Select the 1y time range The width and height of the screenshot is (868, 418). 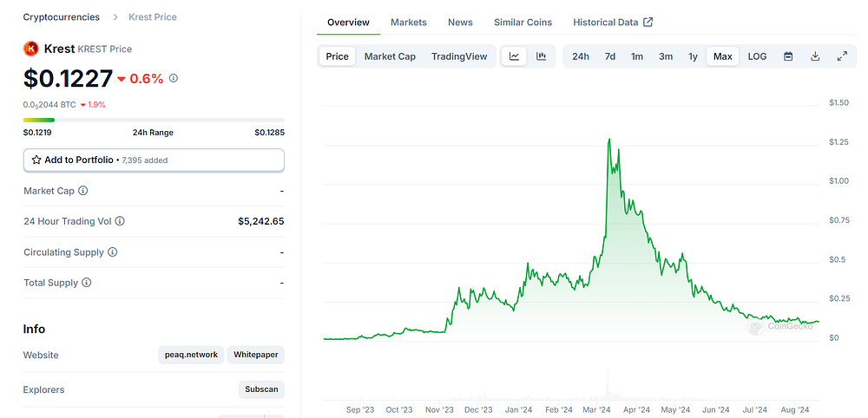tap(693, 56)
